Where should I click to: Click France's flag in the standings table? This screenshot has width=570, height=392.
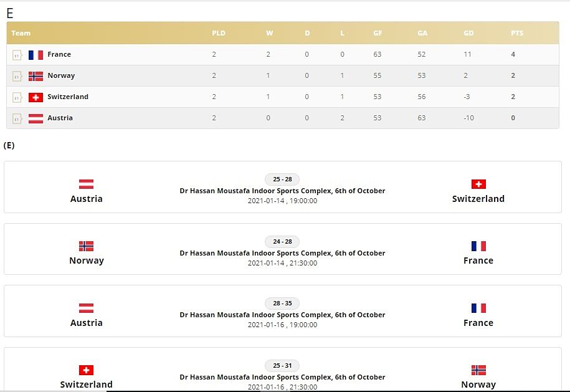[x=36, y=55]
